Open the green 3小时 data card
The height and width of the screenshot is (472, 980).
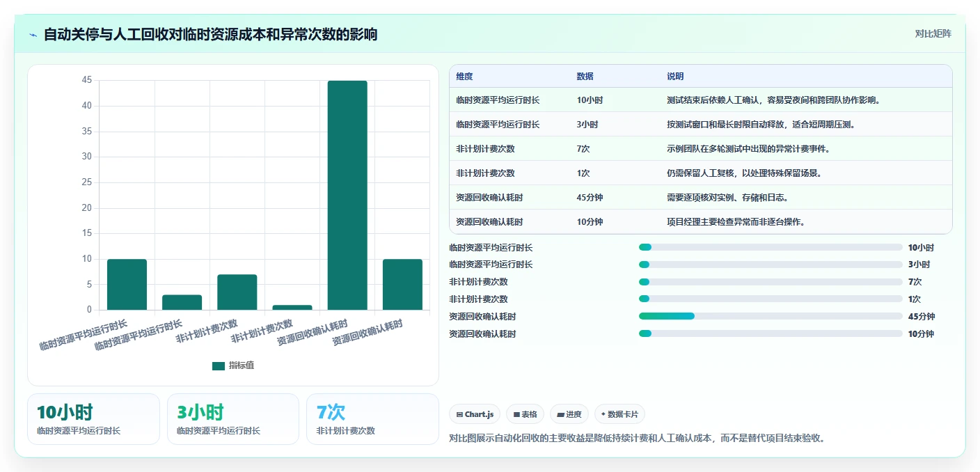click(x=233, y=419)
